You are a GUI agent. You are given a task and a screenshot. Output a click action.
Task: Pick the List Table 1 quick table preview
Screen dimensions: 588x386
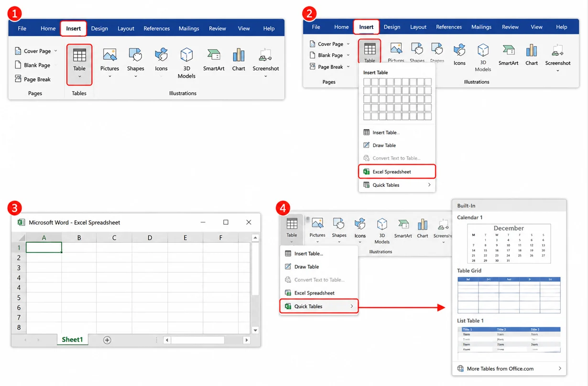pos(509,341)
